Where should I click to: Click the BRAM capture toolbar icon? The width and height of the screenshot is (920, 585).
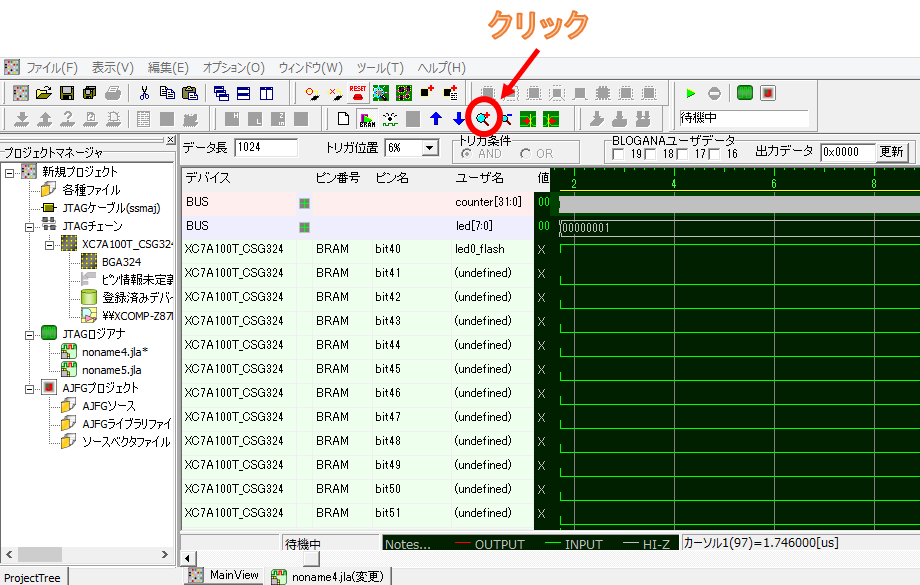click(x=367, y=119)
